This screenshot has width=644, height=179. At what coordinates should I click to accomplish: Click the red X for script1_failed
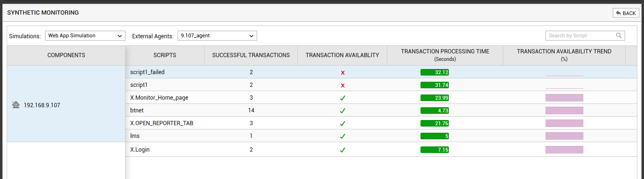tap(343, 72)
